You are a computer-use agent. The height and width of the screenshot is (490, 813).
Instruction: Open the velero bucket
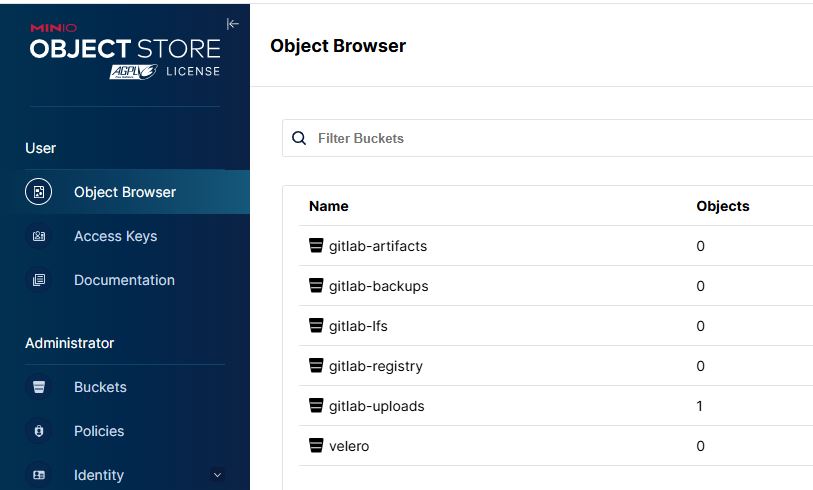349,446
